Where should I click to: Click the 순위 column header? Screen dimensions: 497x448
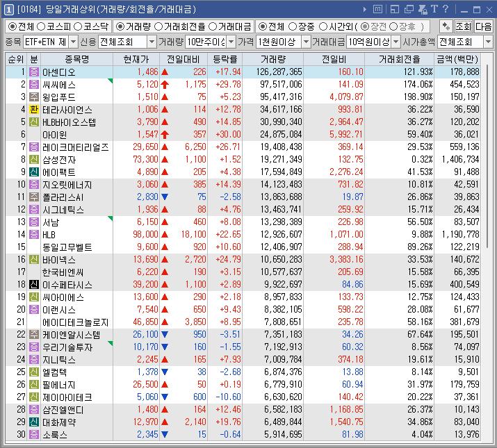(16, 59)
